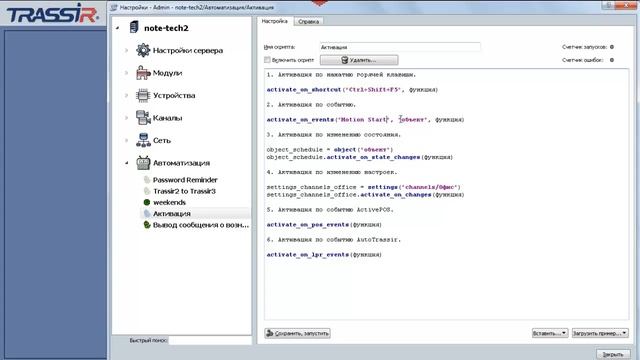Expand the Сеть tree node
The image size is (640, 360).
(x=127, y=140)
